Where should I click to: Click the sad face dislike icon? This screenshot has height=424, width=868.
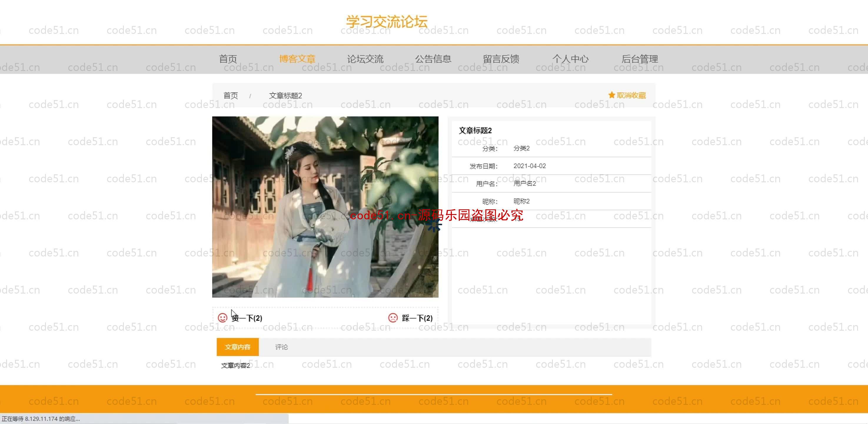tap(393, 318)
